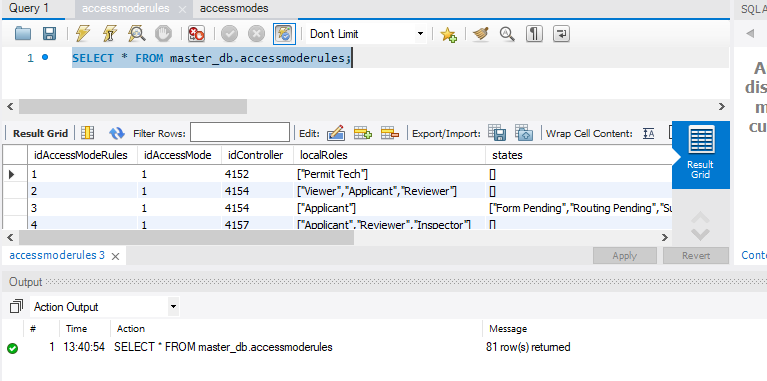This screenshot has width=767, height=381.
Task: Toggle the grid view icon next to Result Grid
Action: [88, 133]
